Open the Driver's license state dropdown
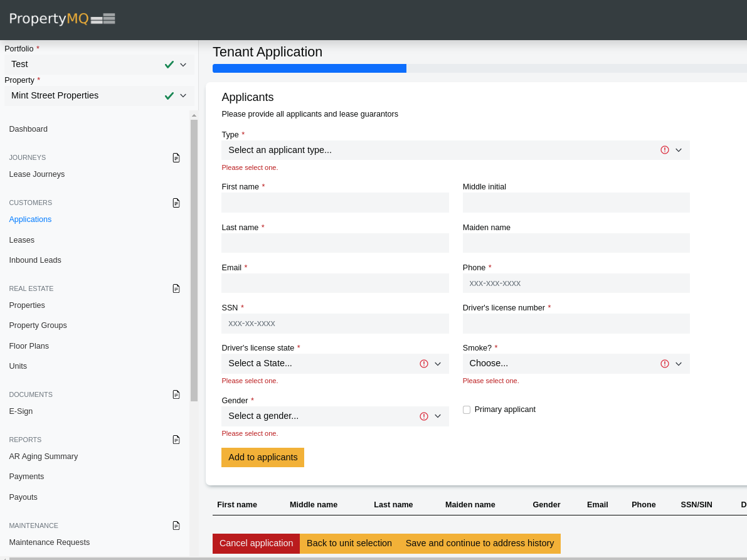 (x=334, y=364)
